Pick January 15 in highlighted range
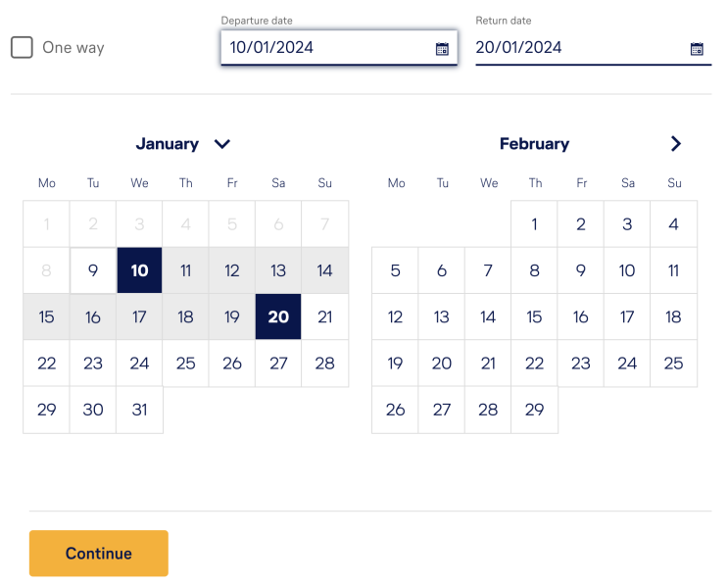728x584 pixels. (x=46, y=316)
